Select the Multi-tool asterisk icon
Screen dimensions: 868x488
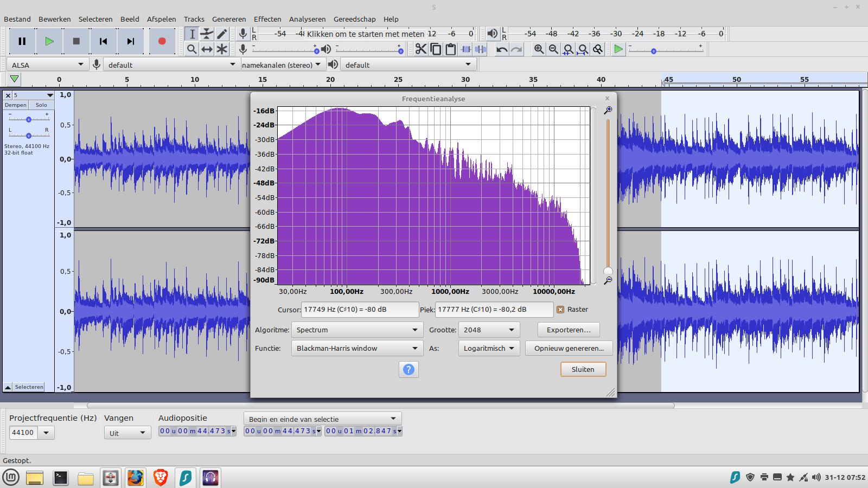(x=222, y=49)
